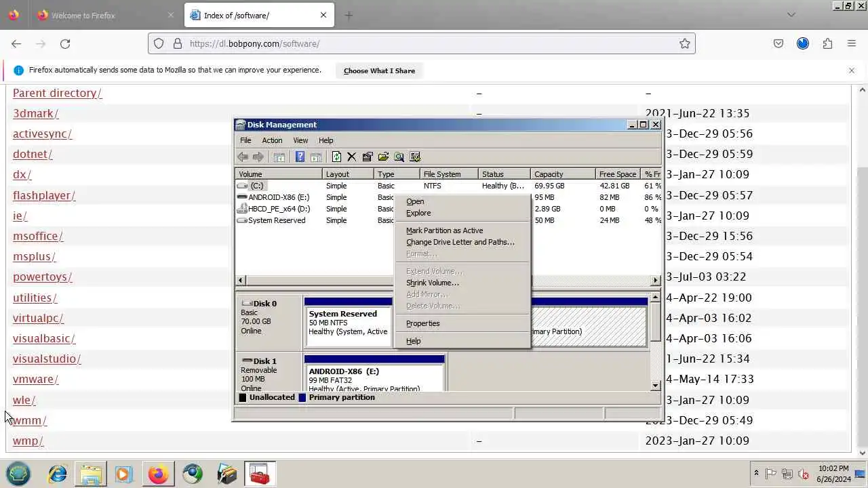Screen dimensions: 868x488
Task: Open the Firefox Pocket icon
Action: pos(778,43)
